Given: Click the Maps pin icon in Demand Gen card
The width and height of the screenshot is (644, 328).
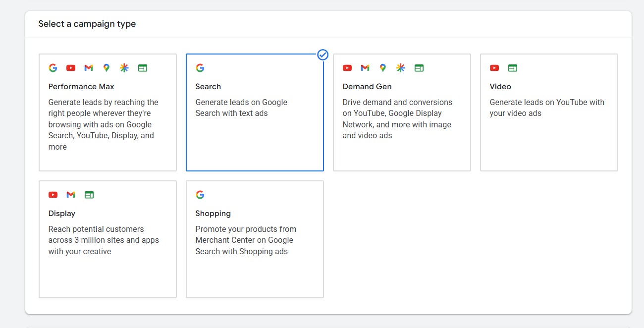Looking at the screenshot, I should [x=382, y=68].
